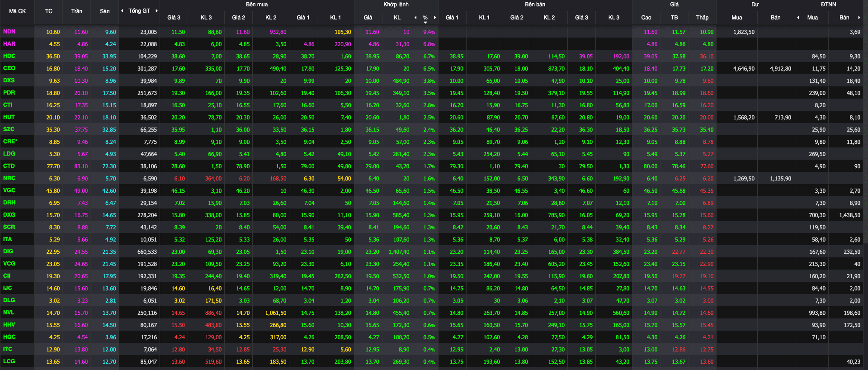Open the LCG stock symbol
Viewport: 868px width, 370px height.
9,361
